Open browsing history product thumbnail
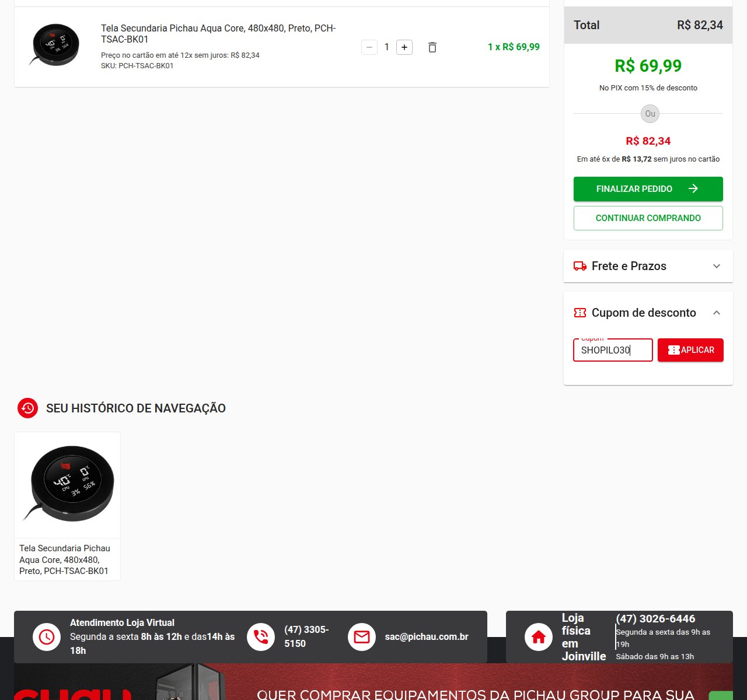 coord(68,485)
